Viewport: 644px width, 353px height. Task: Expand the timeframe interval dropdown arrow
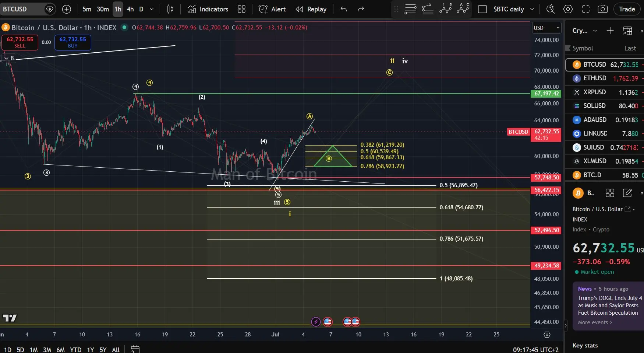point(152,9)
